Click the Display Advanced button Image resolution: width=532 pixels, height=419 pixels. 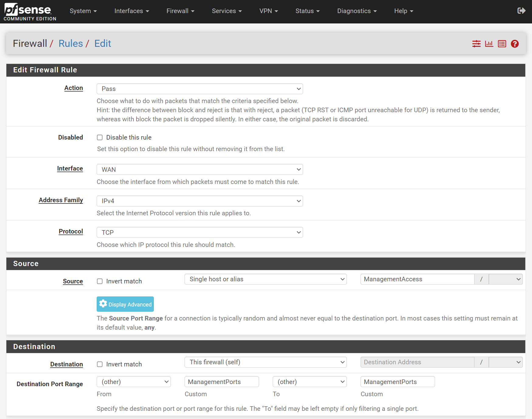[x=125, y=304]
